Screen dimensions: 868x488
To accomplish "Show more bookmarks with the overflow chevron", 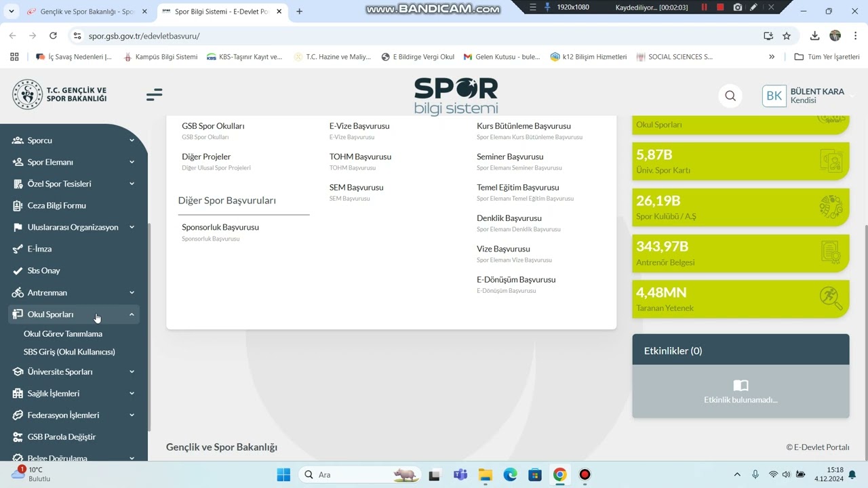I will click(772, 57).
